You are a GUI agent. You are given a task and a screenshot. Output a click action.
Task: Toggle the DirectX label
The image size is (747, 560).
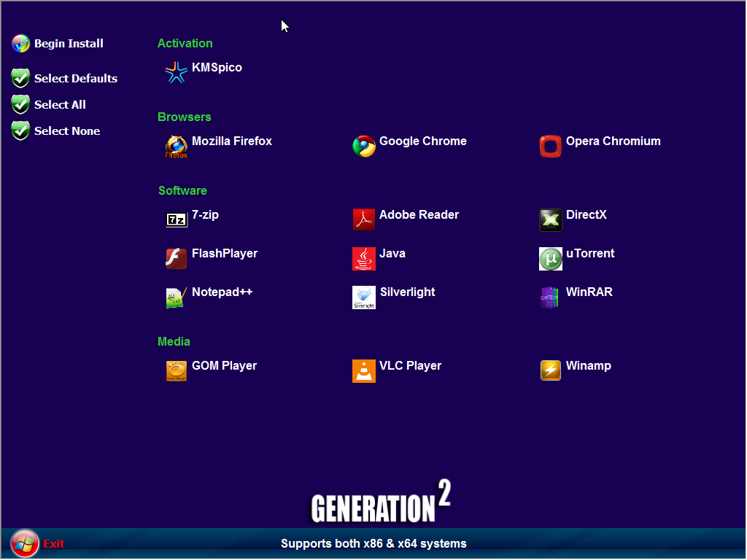point(586,215)
